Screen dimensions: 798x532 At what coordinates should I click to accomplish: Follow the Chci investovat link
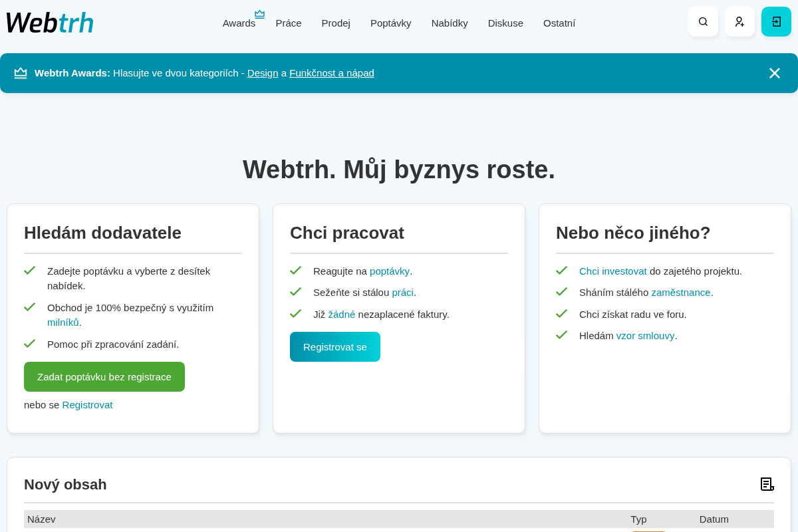pos(613,271)
